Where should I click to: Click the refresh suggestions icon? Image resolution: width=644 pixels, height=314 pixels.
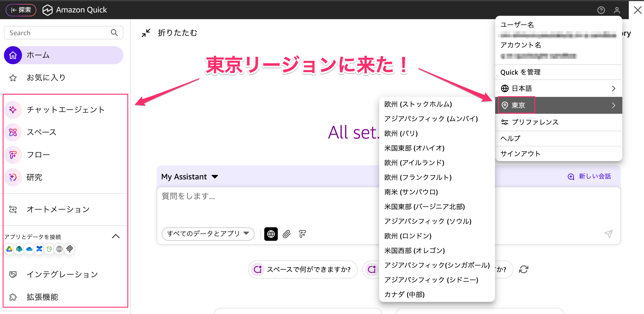(x=523, y=270)
